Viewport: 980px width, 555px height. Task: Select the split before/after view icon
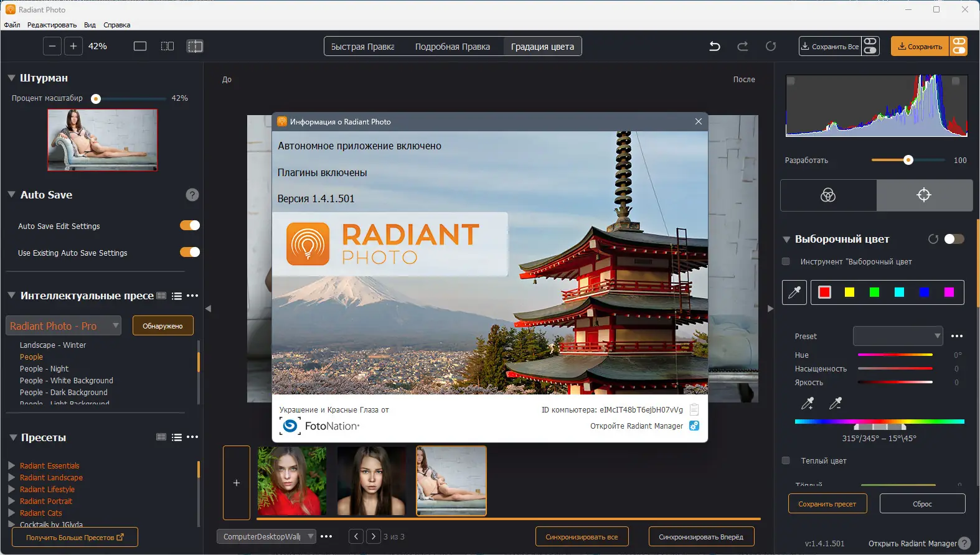[195, 46]
